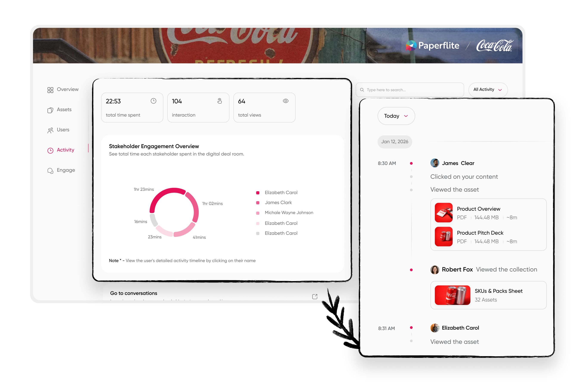Expand the All Activity dropdown
The height and width of the screenshot is (392, 585).
point(488,90)
